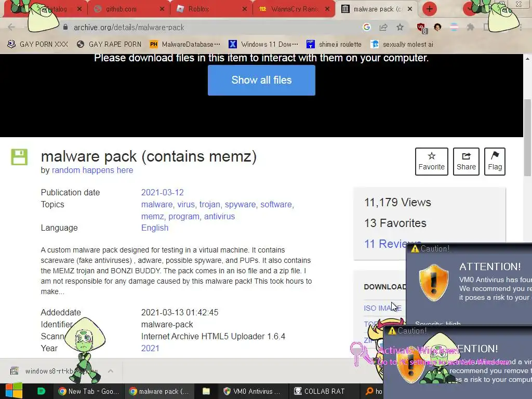The height and width of the screenshot is (399, 532).
Task: Open the 11 Reviews link
Action: pos(385,244)
